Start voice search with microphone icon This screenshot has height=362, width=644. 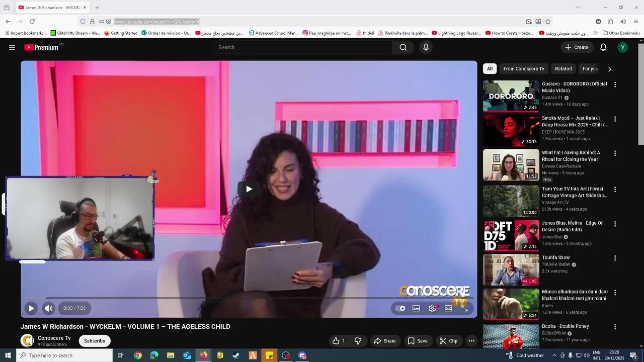[426, 47]
